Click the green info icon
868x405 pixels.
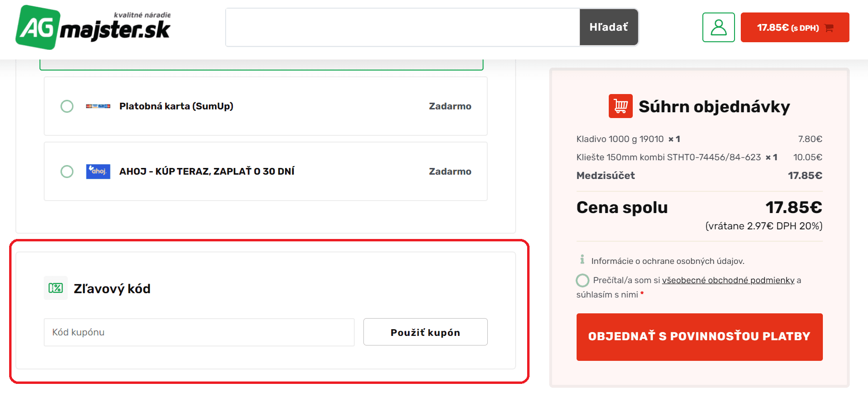582,260
